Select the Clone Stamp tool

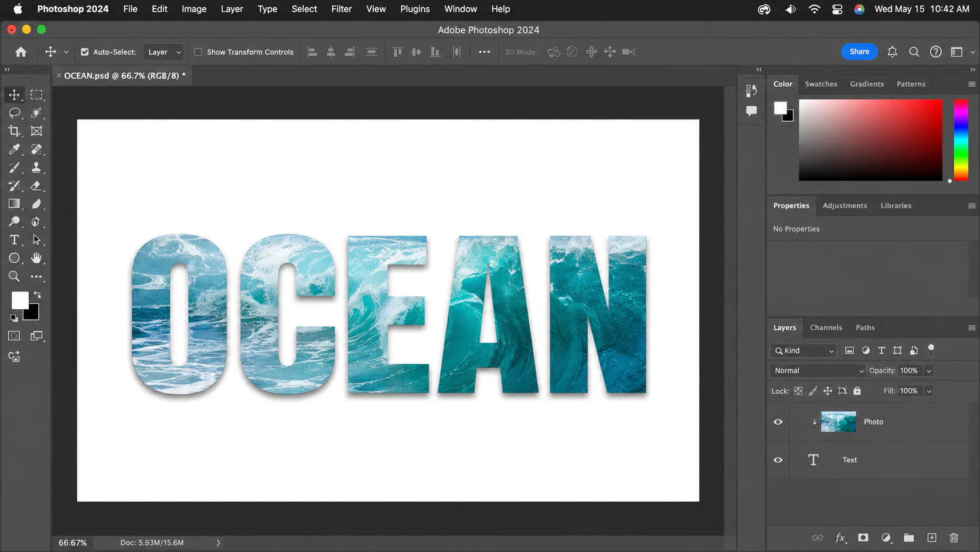click(x=36, y=167)
